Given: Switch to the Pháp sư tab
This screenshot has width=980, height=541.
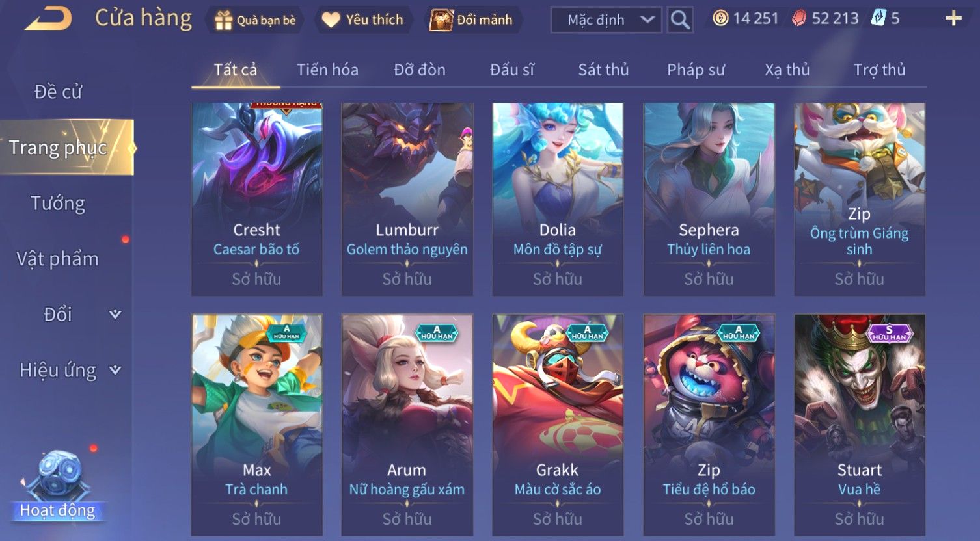Looking at the screenshot, I should (696, 70).
